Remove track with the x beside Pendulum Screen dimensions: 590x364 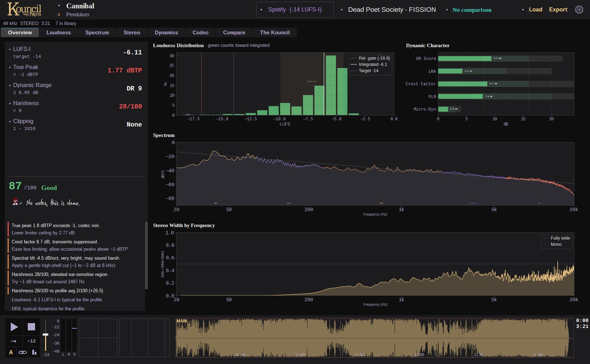pos(59,15)
